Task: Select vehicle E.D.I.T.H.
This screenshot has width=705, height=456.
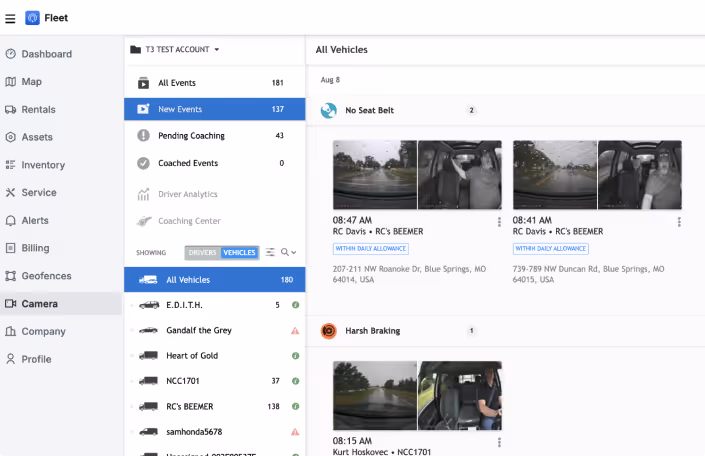Action: pyautogui.click(x=214, y=305)
